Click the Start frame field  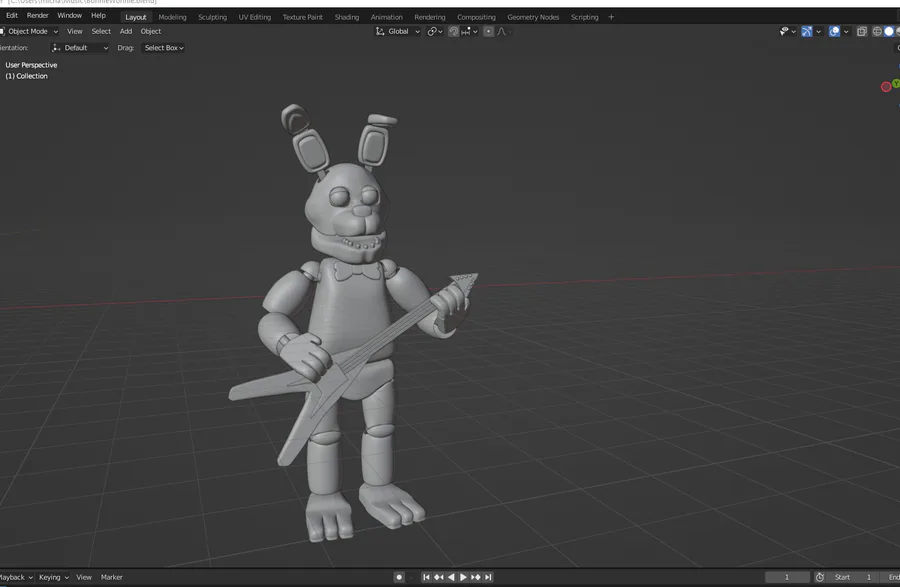point(854,577)
